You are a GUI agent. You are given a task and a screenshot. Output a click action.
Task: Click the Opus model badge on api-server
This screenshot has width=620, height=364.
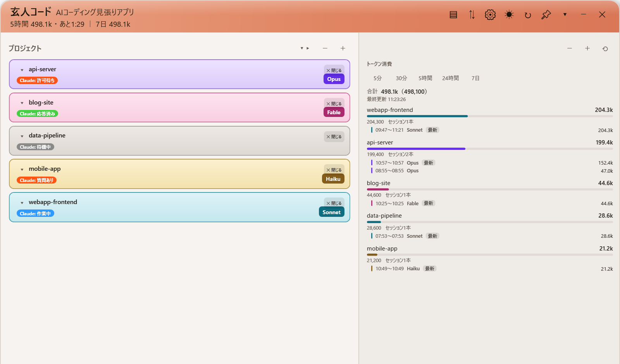pyautogui.click(x=334, y=79)
